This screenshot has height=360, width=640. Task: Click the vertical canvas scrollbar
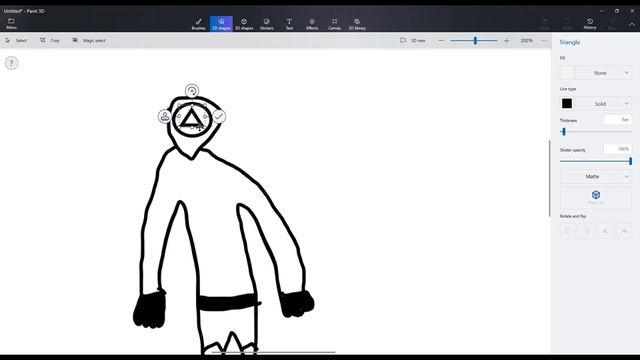pos(549,178)
